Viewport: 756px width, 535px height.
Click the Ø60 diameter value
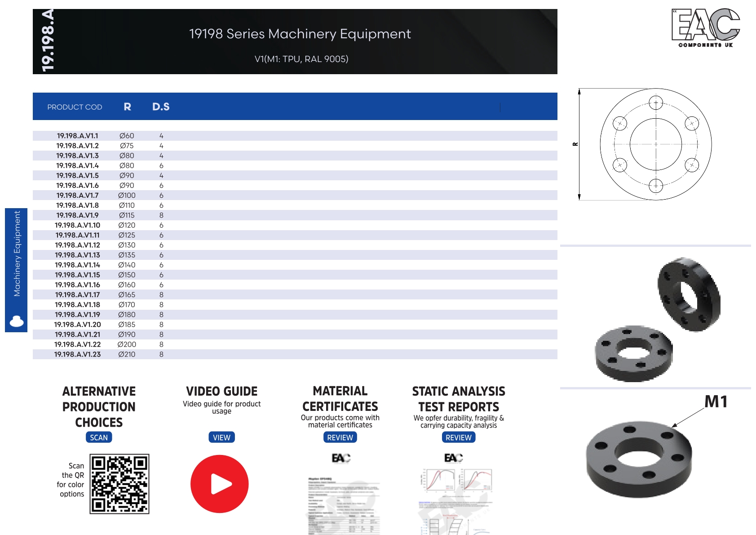[x=127, y=136]
